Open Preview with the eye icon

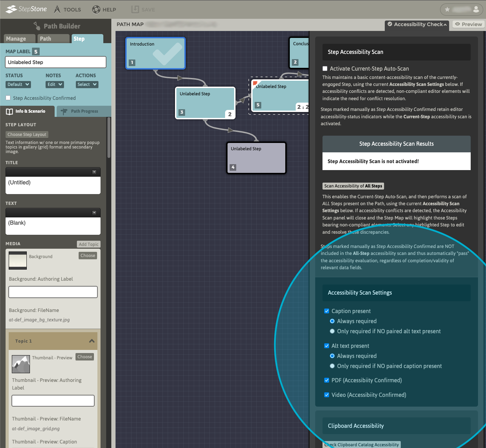(x=458, y=24)
